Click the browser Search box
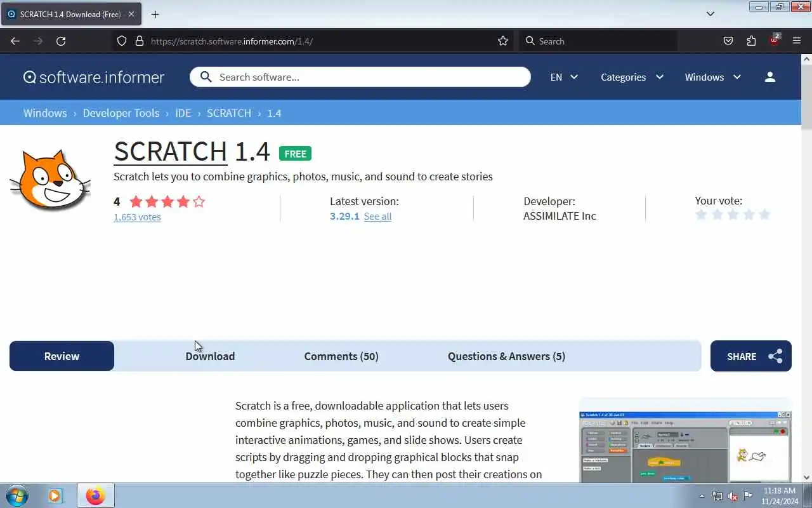This screenshot has height=508, width=812. pyautogui.click(x=598, y=41)
